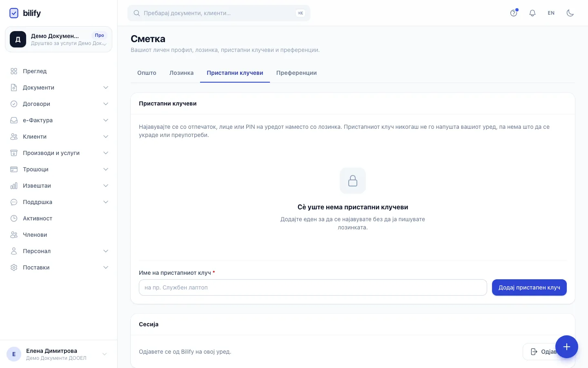Screen dimensions: 588x368
Task: Click the empty-state padlock icon
Action: coord(353,181)
